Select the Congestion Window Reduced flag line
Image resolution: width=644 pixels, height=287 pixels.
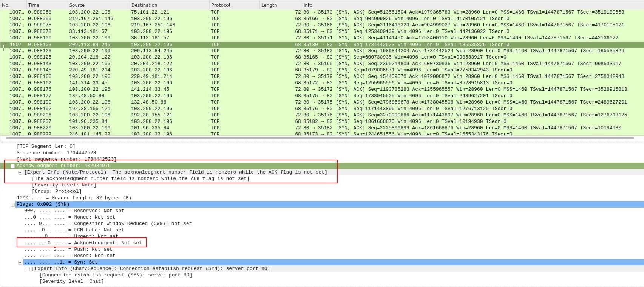pyautogui.click(x=108, y=223)
